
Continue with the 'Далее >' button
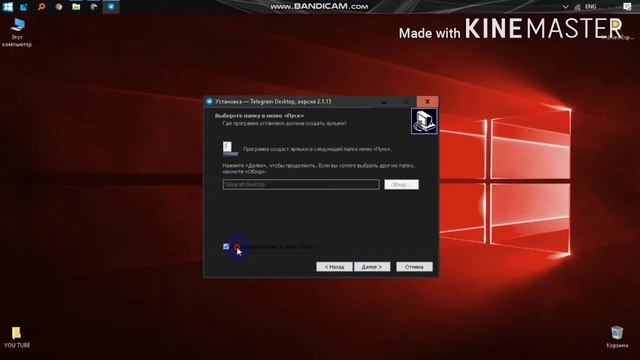coord(372,267)
